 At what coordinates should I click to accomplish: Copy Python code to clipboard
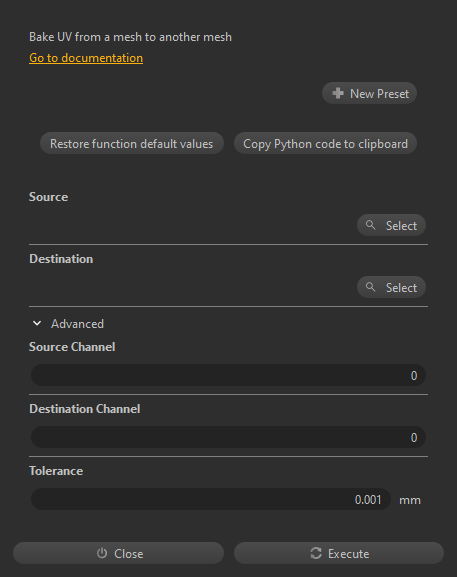click(325, 143)
